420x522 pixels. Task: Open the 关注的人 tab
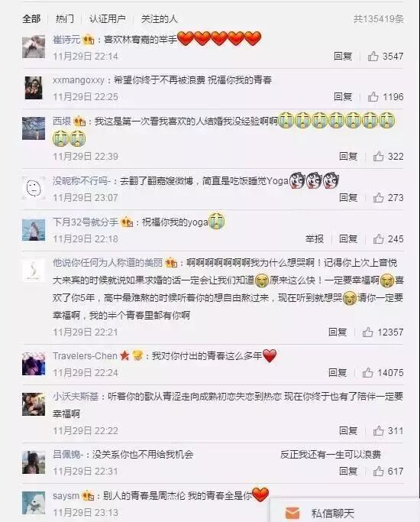click(x=160, y=19)
